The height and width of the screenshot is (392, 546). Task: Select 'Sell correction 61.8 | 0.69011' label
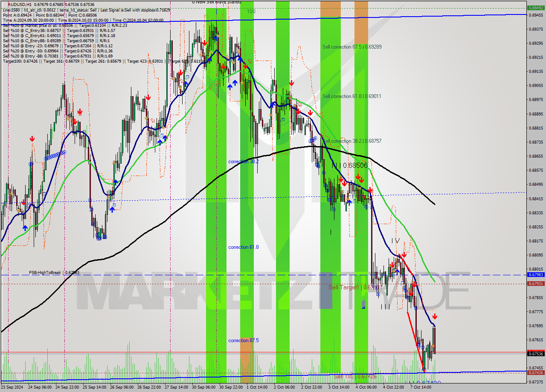click(x=352, y=96)
